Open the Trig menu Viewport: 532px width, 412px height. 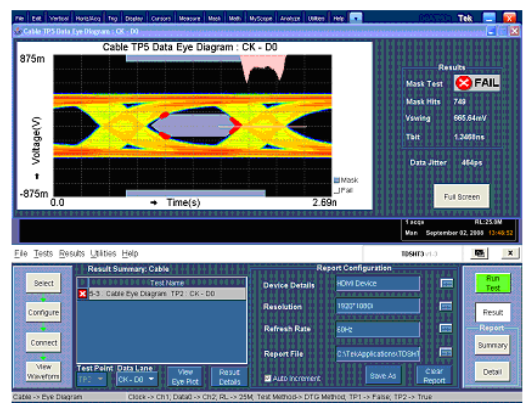tap(112, 18)
